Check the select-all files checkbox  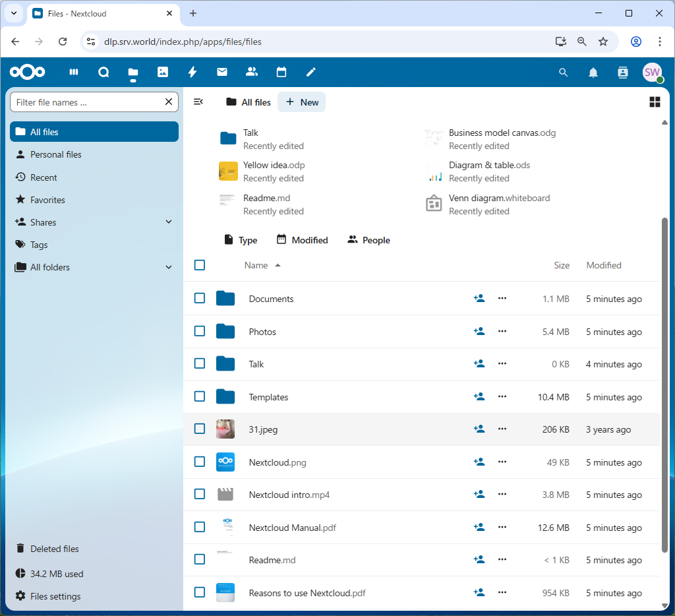click(200, 265)
